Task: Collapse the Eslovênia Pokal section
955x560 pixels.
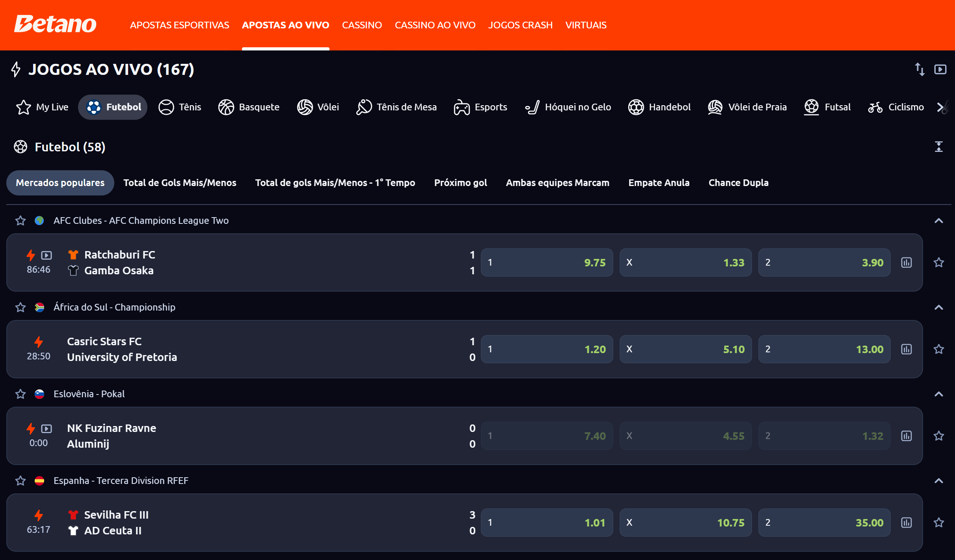Action: click(939, 394)
